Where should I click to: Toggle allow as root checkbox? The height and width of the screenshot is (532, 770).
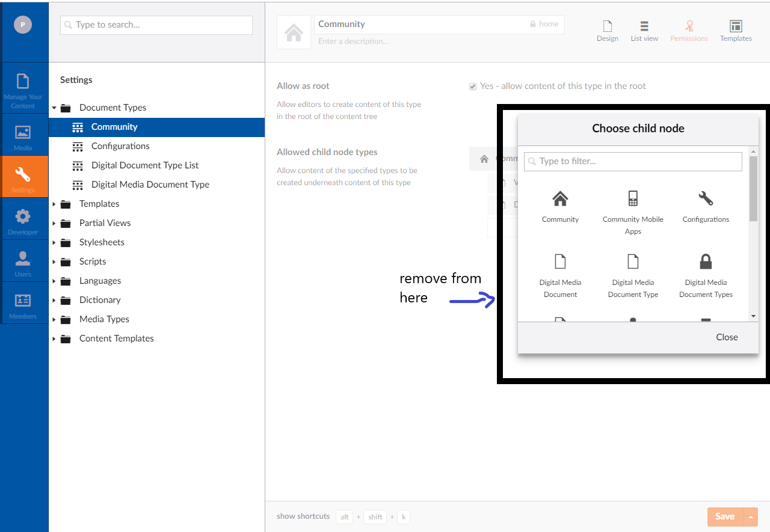click(x=473, y=87)
